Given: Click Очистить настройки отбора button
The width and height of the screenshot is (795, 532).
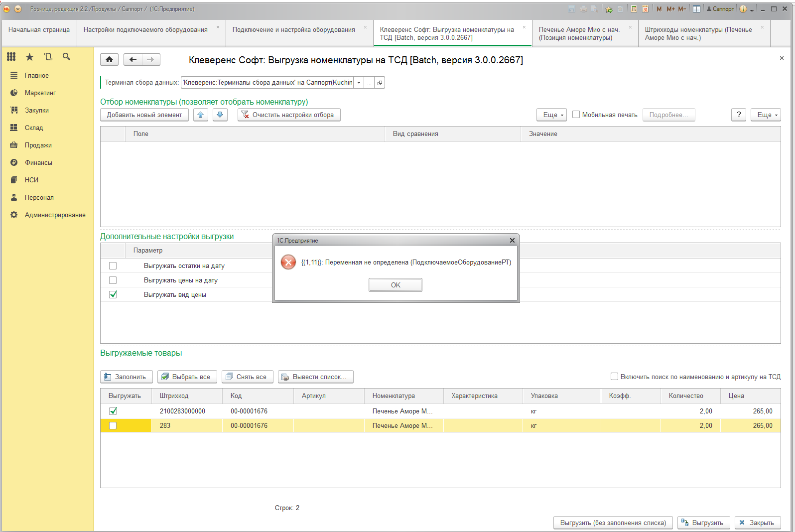Looking at the screenshot, I should (289, 115).
